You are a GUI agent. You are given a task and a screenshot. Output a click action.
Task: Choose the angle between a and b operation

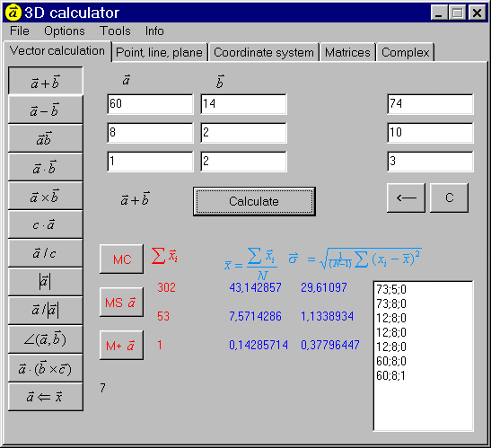tap(46, 339)
